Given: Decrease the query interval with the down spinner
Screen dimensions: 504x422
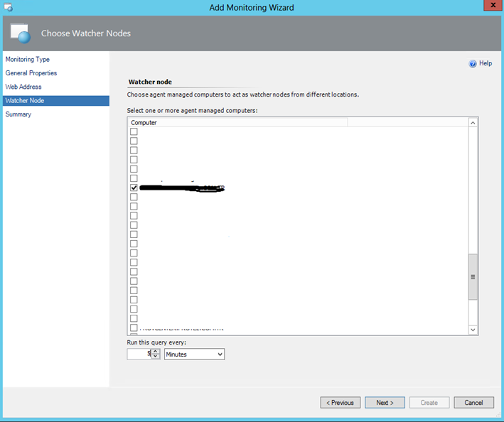Looking at the screenshot, I should (x=156, y=356).
